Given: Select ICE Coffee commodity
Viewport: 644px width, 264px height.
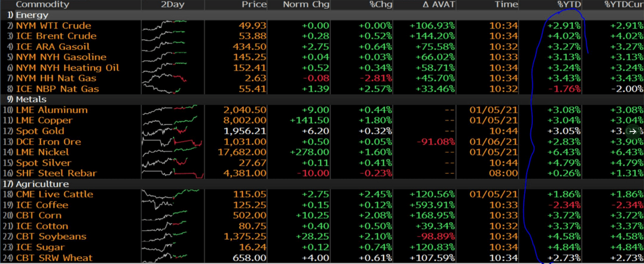Looking at the screenshot, I should [42, 205].
